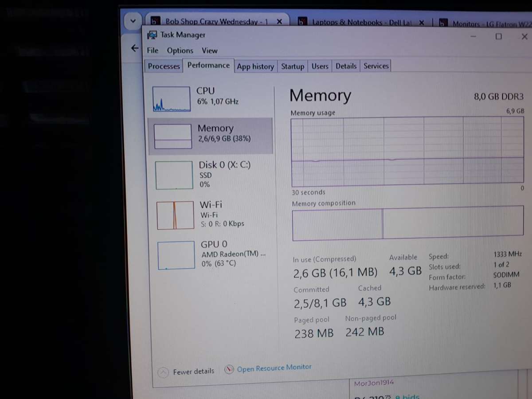Open the Options menu
Image resolution: width=532 pixels, height=399 pixels.
tap(180, 51)
